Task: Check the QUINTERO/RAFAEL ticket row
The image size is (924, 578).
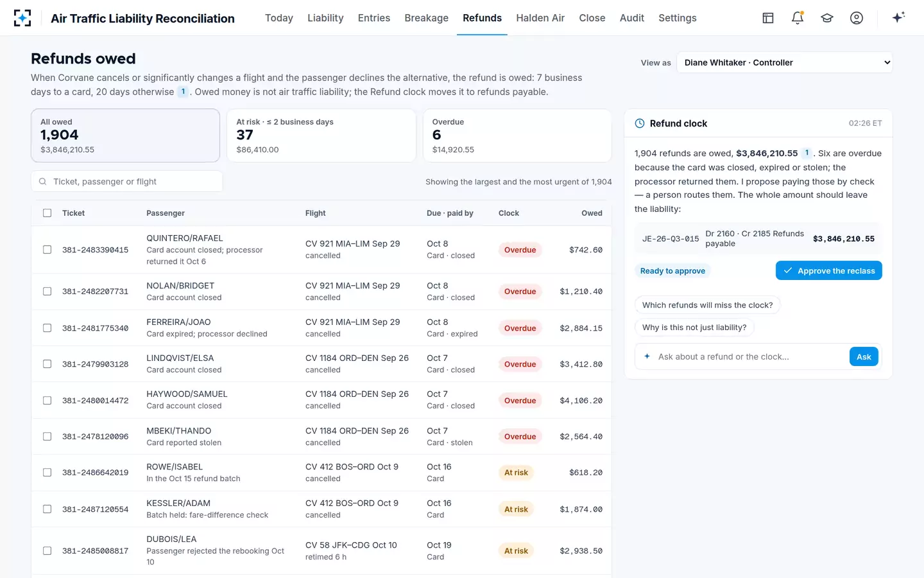Action: 47,250
